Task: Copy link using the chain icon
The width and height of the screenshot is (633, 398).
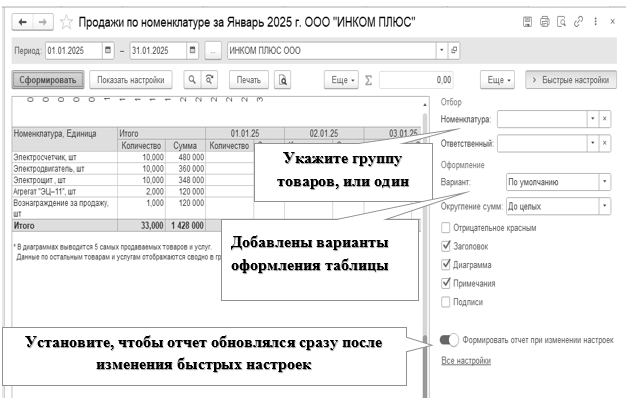Action: pyautogui.click(x=579, y=21)
